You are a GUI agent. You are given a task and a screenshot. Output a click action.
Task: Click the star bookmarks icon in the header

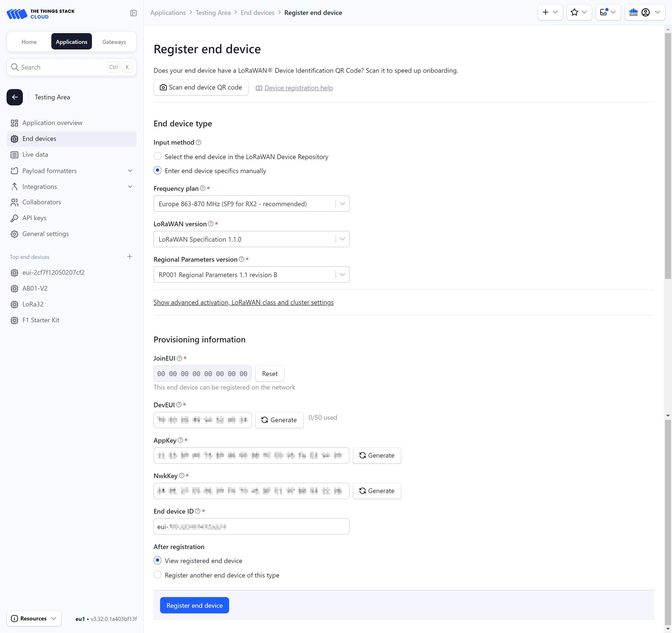pos(575,12)
